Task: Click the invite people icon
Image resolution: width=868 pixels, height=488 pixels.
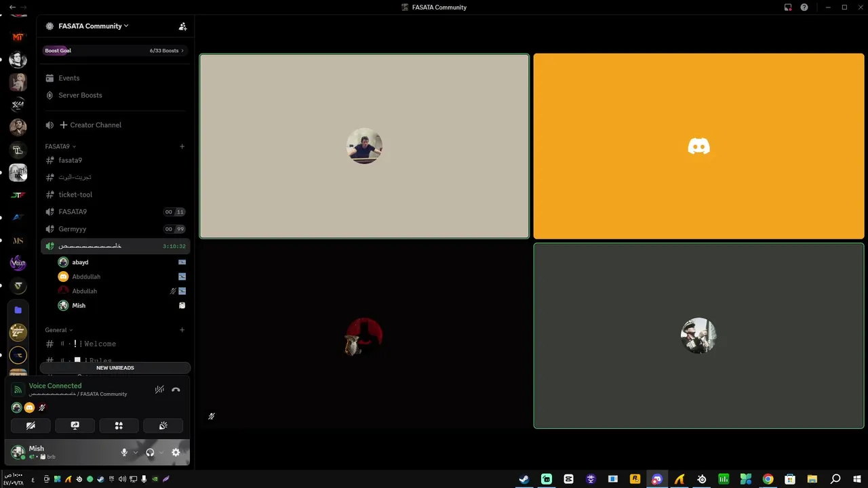Action: [182, 26]
